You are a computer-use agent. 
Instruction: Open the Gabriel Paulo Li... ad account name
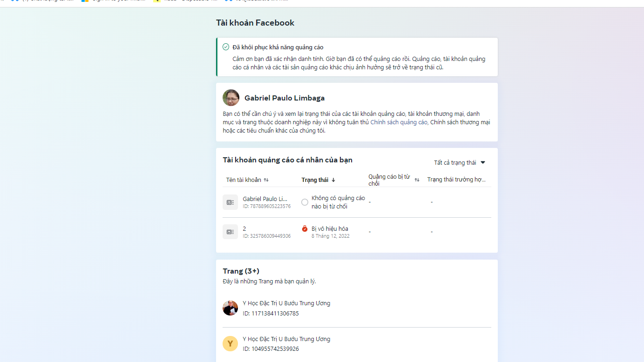pos(265,199)
